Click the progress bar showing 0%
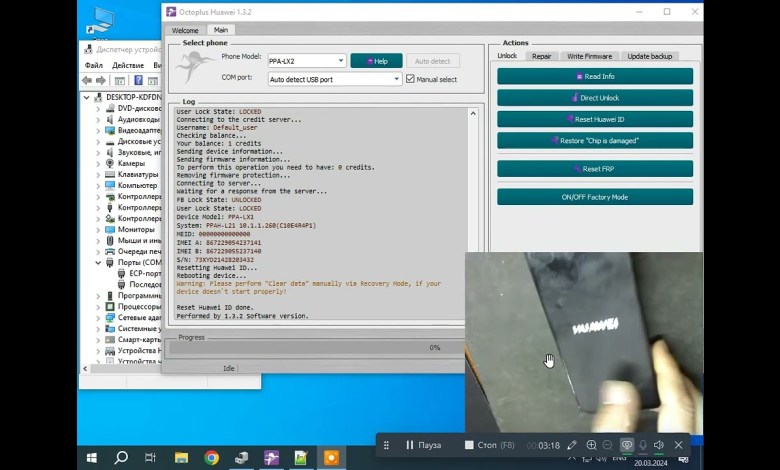The image size is (780, 470). tap(313, 347)
